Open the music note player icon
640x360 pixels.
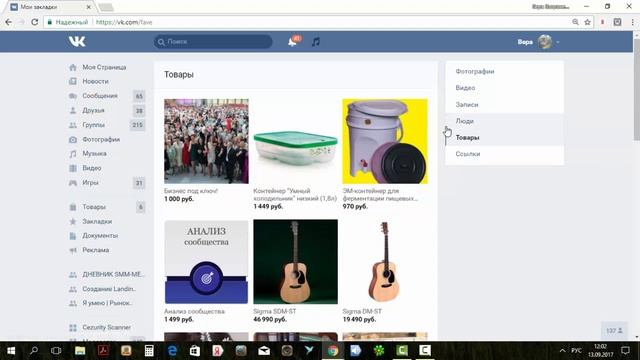(x=316, y=42)
